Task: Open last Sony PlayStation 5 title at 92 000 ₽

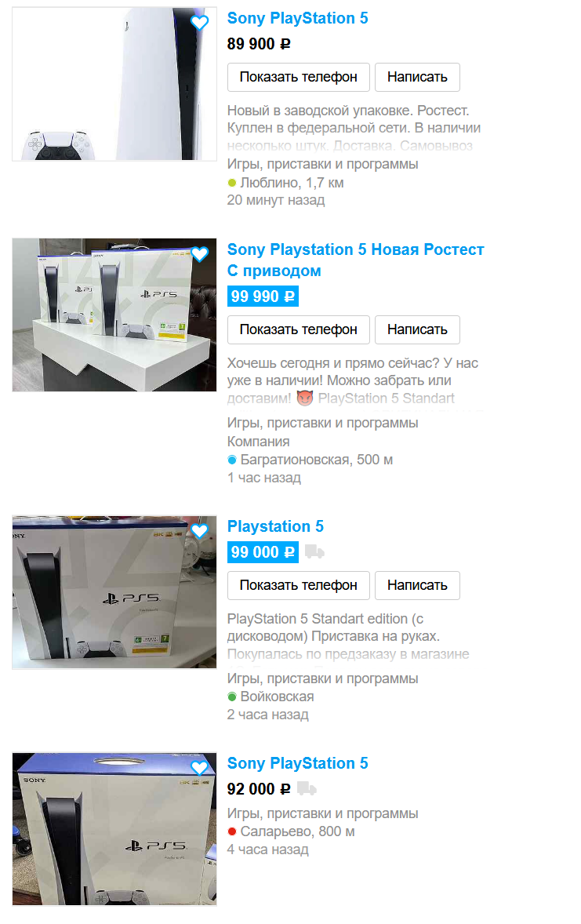Action: point(298,764)
